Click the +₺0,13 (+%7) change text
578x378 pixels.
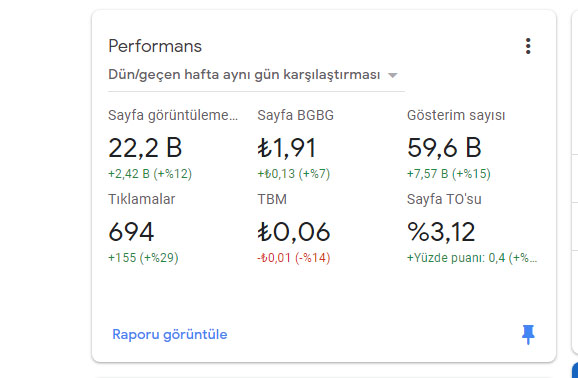[294, 174]
